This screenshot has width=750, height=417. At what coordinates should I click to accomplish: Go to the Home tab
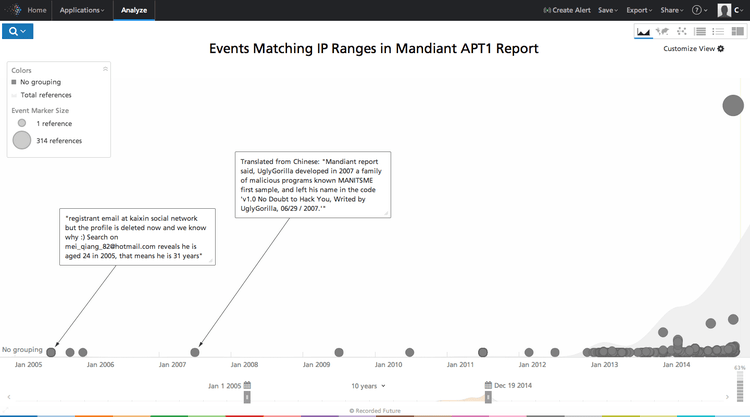pyautogui.click(x=36, y=10)
